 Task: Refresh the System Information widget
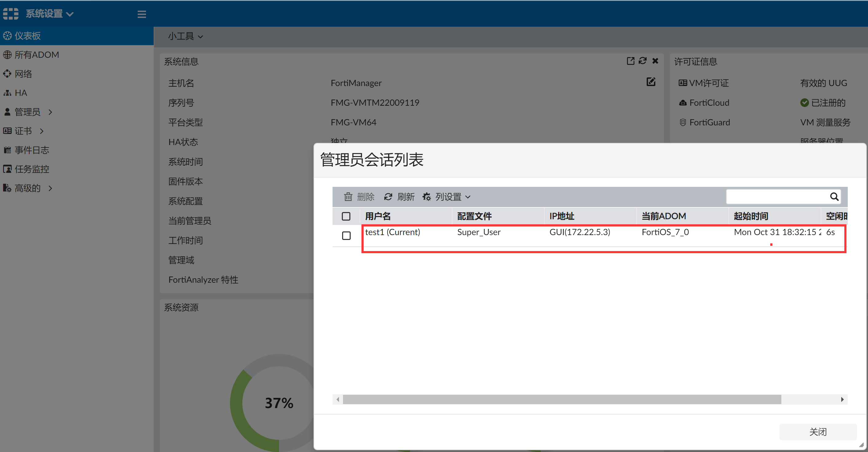pos(643,61)
